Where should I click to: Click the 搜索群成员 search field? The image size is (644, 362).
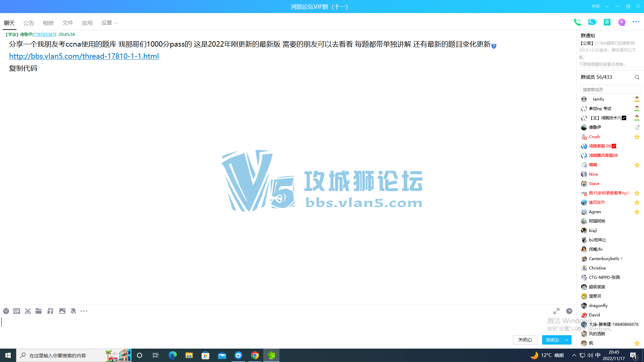point(610,89)
